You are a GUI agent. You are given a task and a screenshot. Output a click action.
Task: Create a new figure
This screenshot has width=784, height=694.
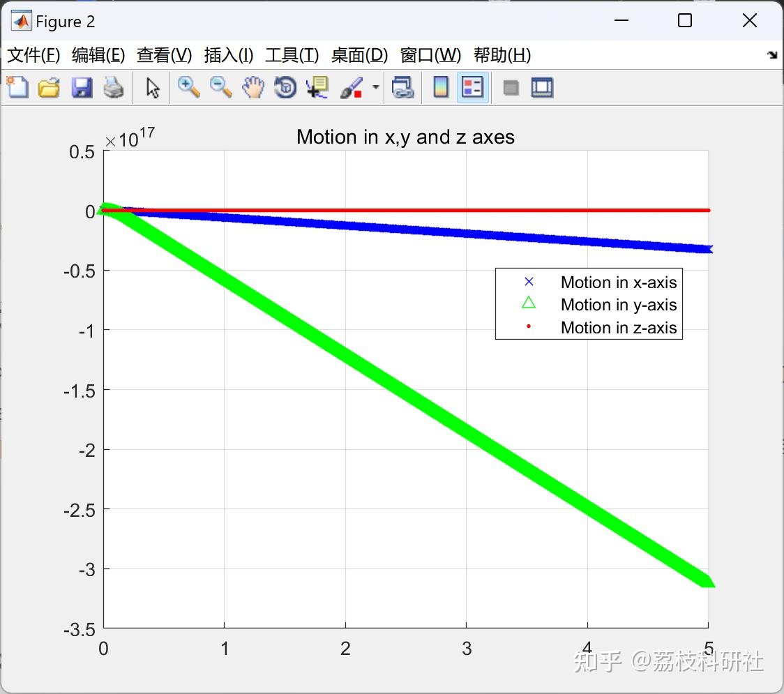coord(17,88)
